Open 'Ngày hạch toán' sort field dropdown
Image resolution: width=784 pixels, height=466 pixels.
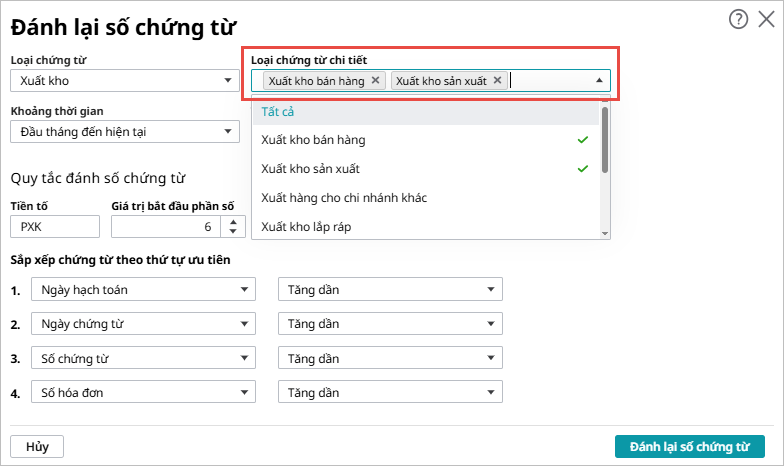142,290
